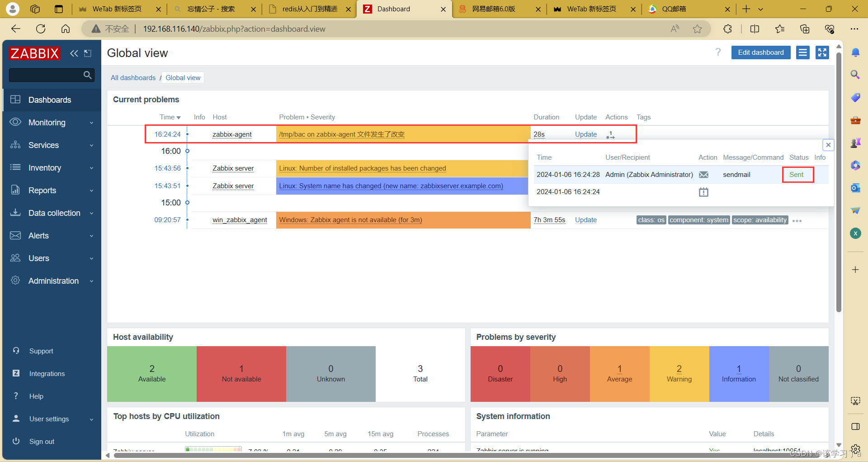Click the Zabbix logo
This screenshot has width=868, height=462.
tap(35, 53)
